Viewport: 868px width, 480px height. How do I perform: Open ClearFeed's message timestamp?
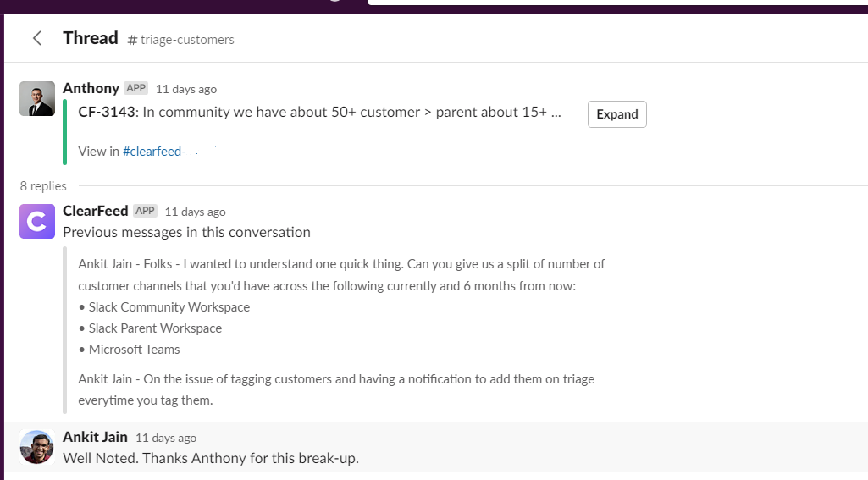(x=195, y=212)
